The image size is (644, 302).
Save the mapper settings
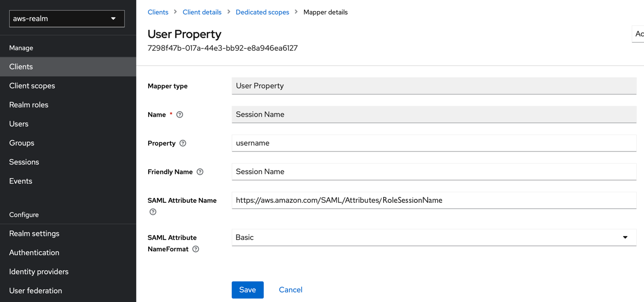click(247, 290)
